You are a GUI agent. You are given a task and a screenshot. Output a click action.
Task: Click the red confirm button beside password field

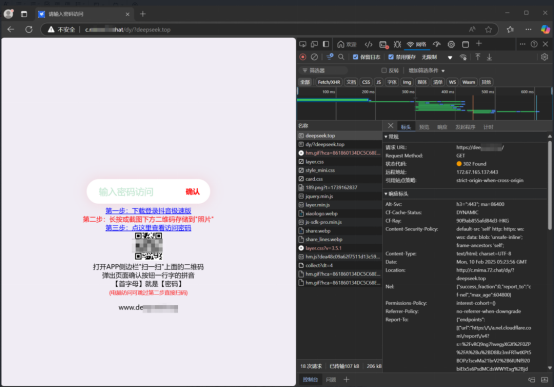tap(193, 192)
